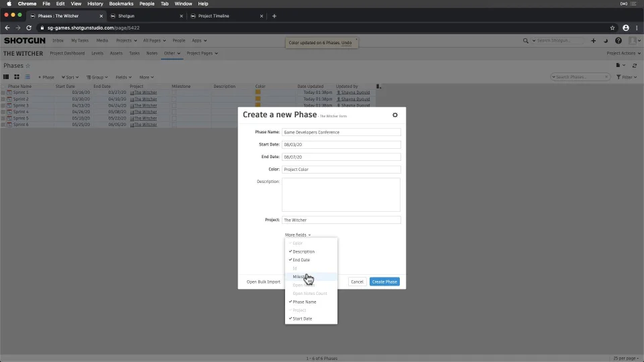The image size is (644, 362).
Task: Click Sprint 2 color swatch
Action: 258,99
